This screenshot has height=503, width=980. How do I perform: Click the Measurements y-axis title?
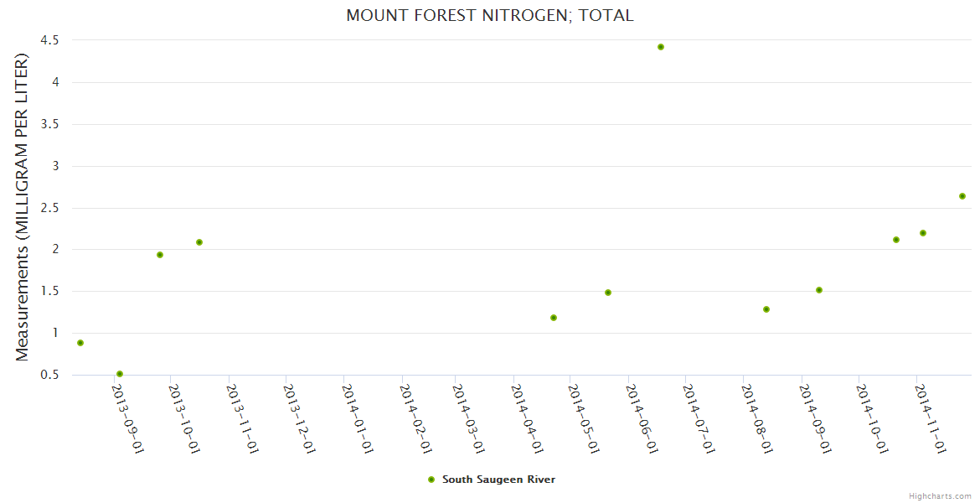[23, 208]
